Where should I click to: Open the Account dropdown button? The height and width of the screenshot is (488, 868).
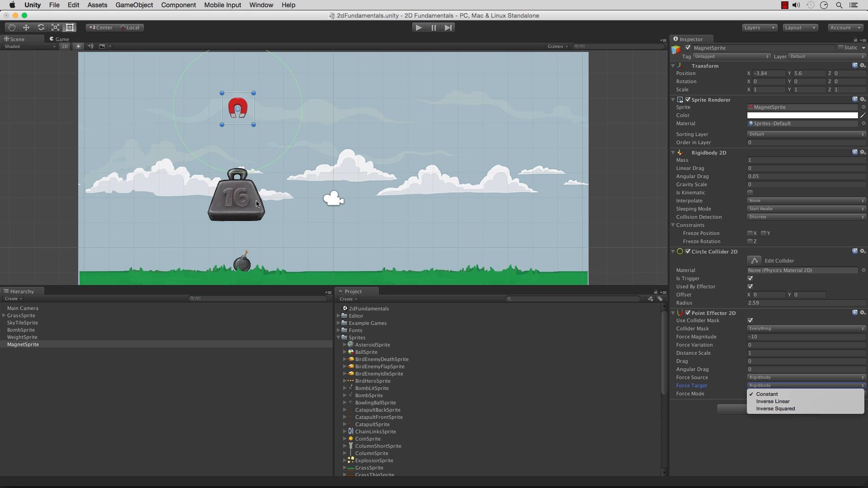point(845,28)
